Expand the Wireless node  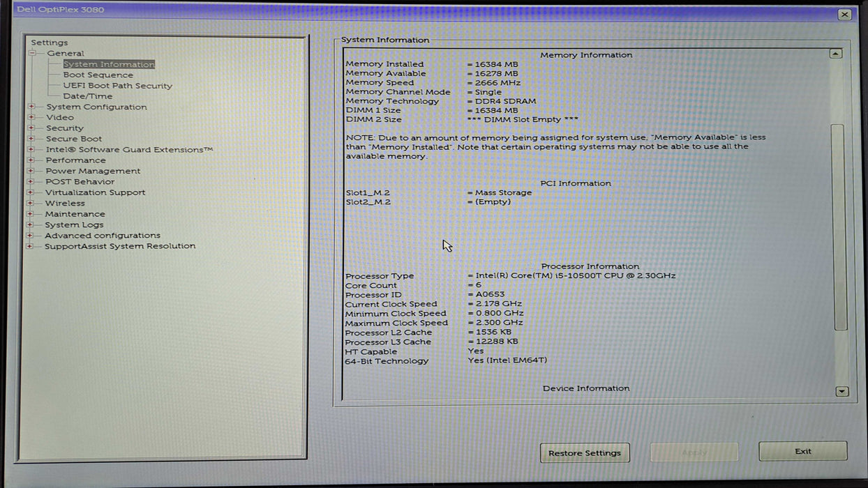[x=31, y=204]
